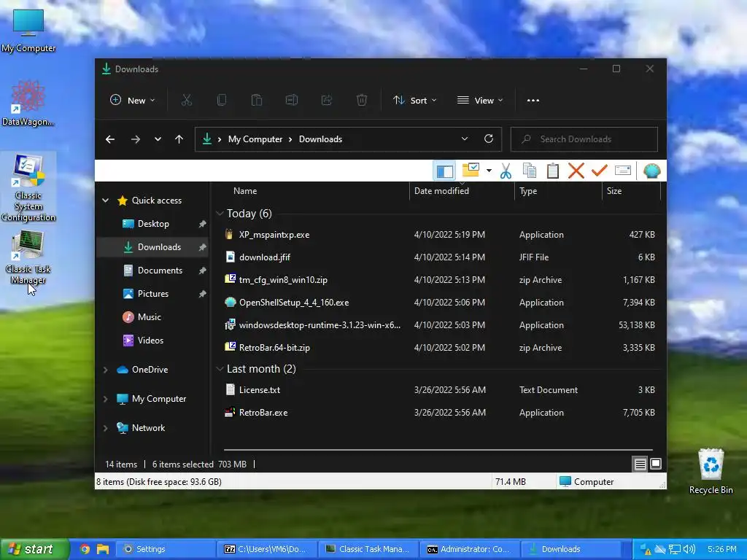Click the volume icon in the system tray
Screen dimensions: 747x560
pyautogui.click(x=689, y=549)
